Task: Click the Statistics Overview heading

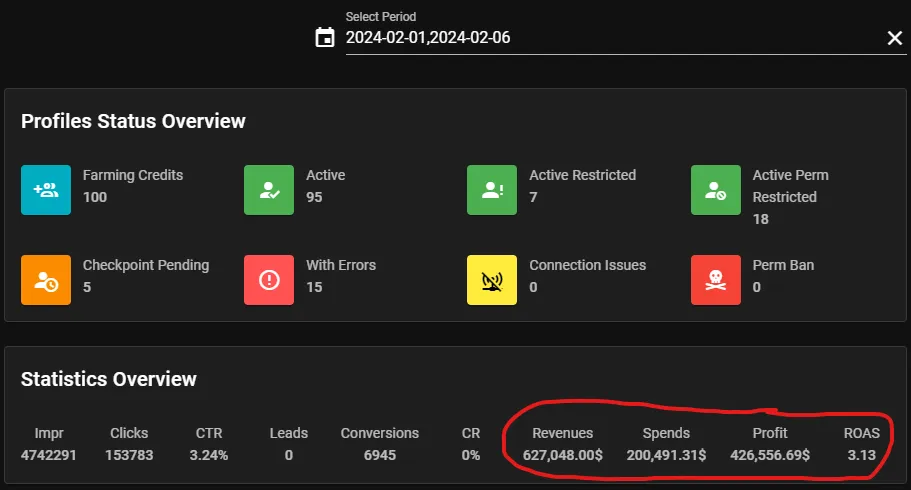Action: (x=109, y=380)
